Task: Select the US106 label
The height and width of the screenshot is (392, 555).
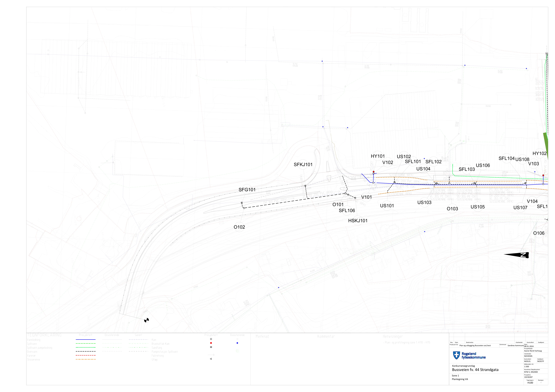Action: pos(483,165)
